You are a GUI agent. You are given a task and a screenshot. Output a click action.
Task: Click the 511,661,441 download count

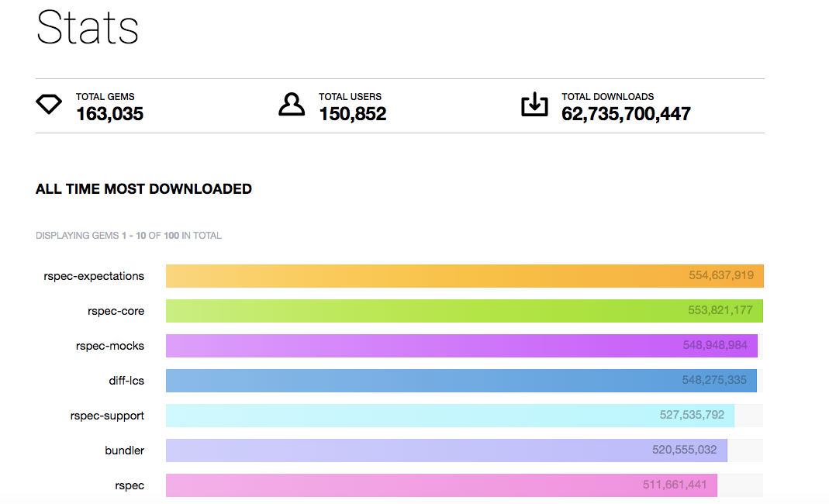(x=675, y=485)
